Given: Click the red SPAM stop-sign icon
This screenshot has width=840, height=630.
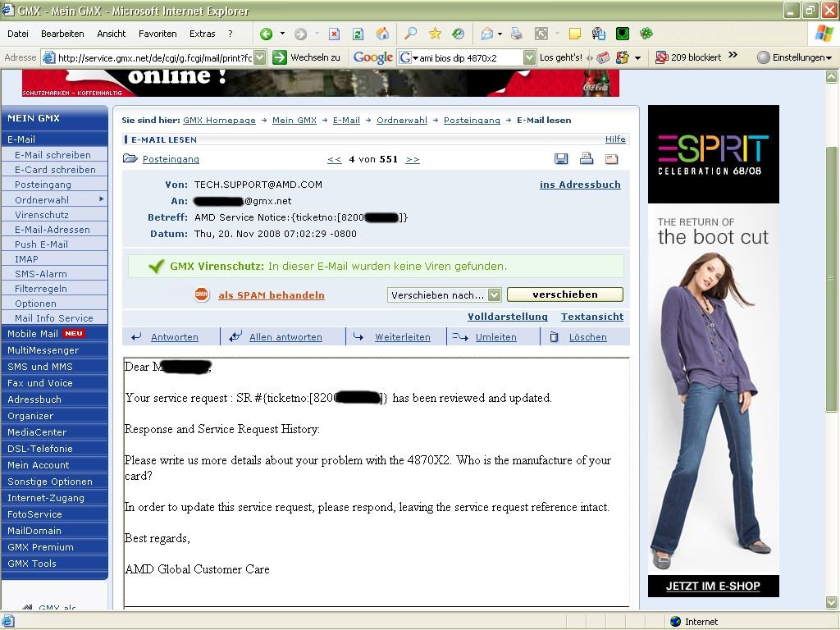Looking at the screenshot, I should [202, 294].
